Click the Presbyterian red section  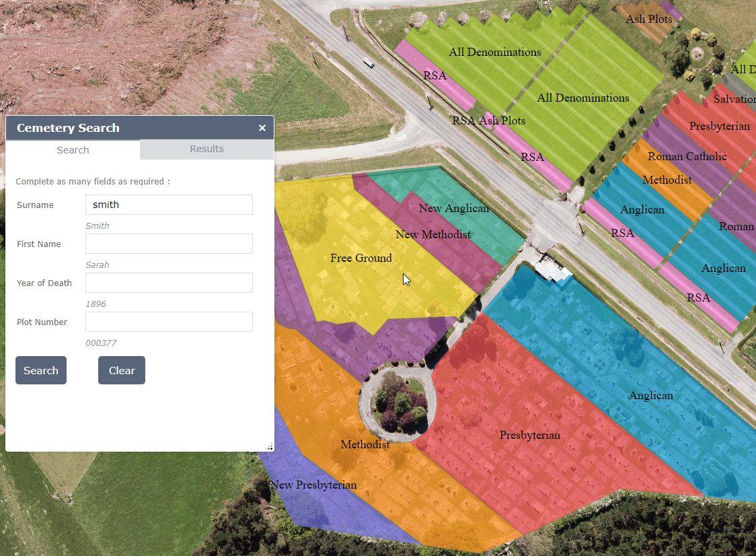tap(529, 436)
